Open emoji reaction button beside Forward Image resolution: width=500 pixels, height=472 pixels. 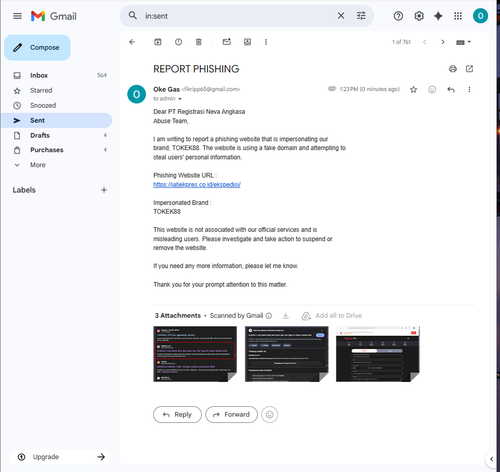pos(269,414)
